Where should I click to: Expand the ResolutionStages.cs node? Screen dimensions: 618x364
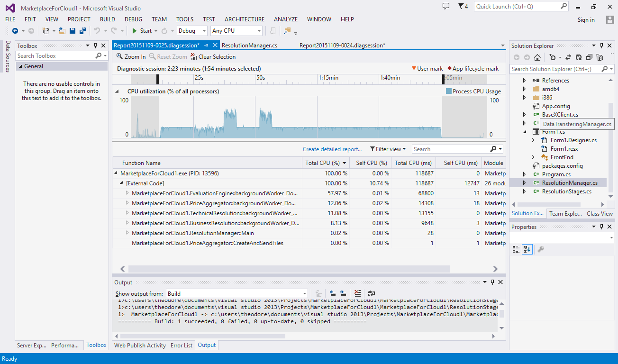pos(524,191)
